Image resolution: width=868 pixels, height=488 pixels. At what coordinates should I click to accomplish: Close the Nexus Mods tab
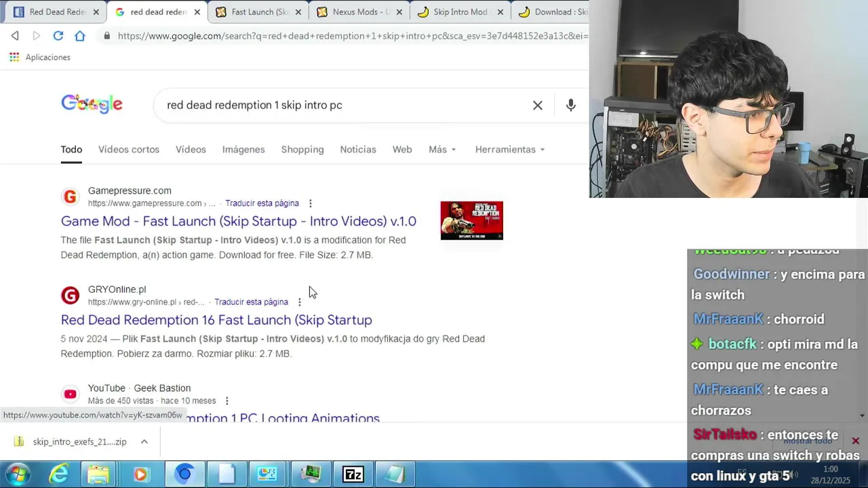coord(399,12)
